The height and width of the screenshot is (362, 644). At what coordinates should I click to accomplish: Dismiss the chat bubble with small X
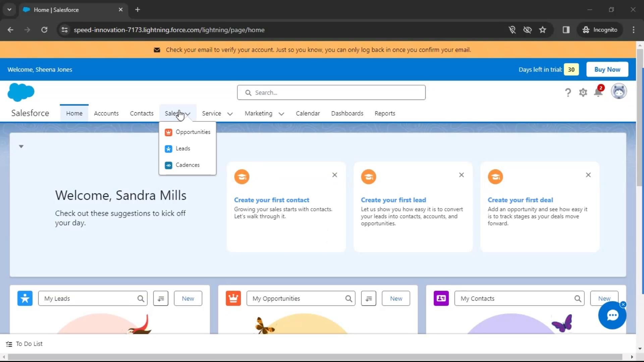623,304
